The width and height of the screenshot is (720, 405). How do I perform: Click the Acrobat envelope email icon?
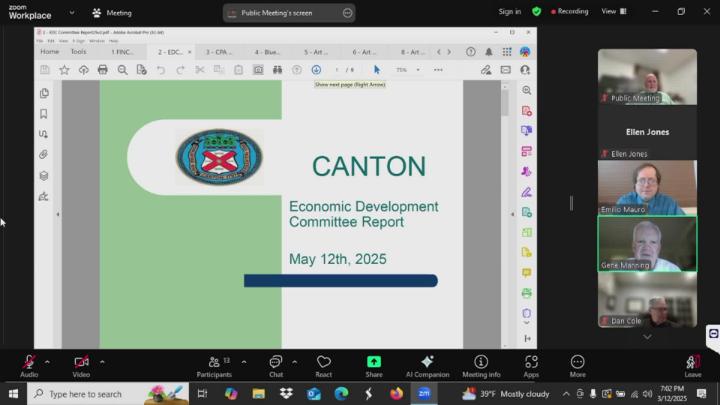coord(506,70)
